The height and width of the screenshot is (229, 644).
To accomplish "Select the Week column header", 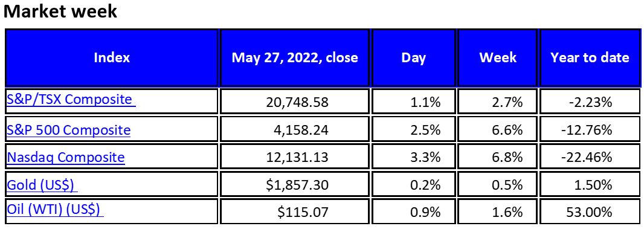I will point(497,57).
